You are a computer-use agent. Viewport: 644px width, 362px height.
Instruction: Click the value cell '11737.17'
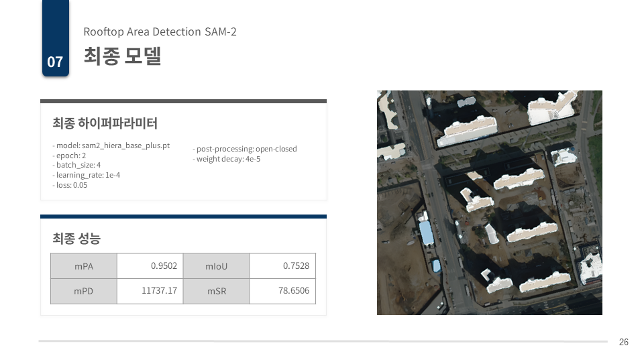click(150, 291)
